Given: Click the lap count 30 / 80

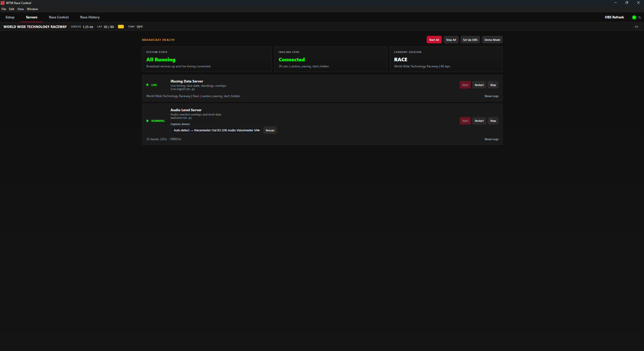Looking at the screenshot, I should (109, 27).
